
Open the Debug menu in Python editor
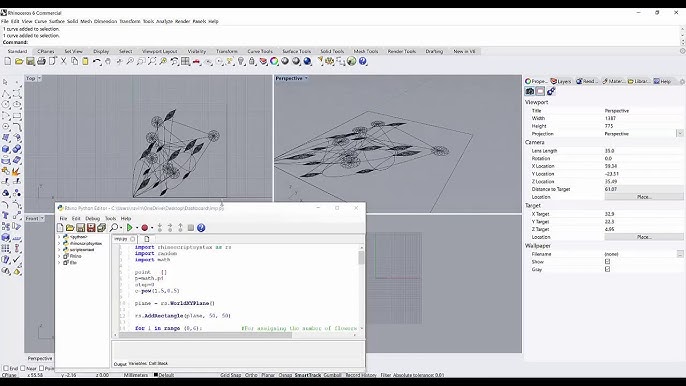click(92, 218)
